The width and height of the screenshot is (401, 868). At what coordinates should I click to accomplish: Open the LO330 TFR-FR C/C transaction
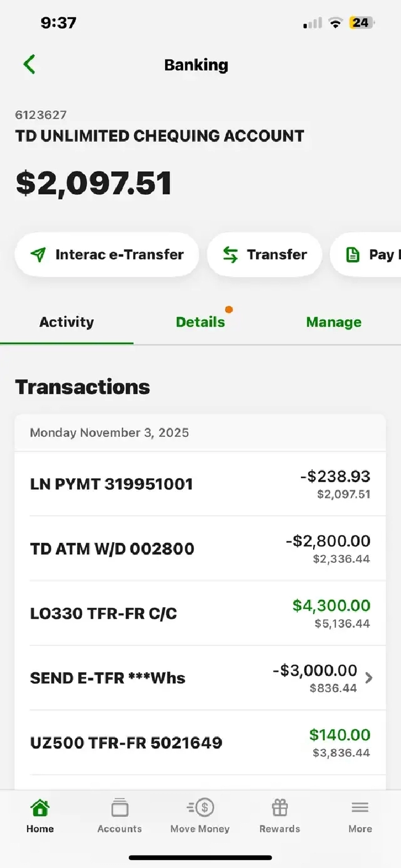[200, 613]
